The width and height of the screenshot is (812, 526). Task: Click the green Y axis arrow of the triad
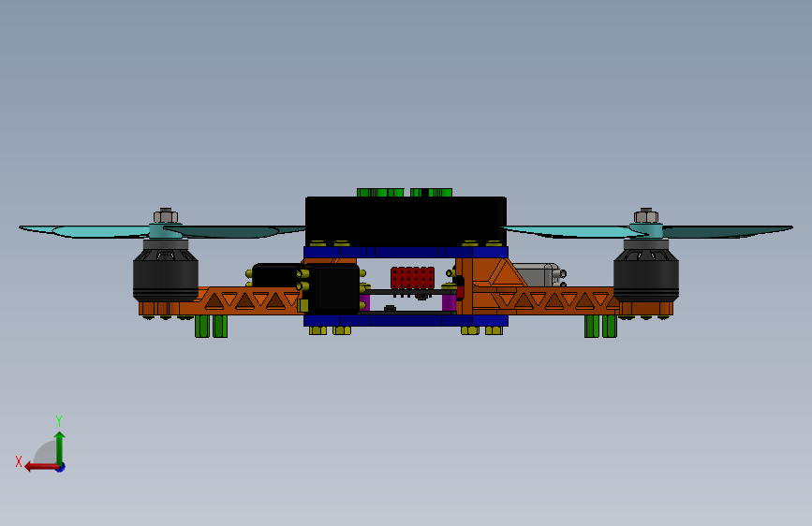coord(60,448)
